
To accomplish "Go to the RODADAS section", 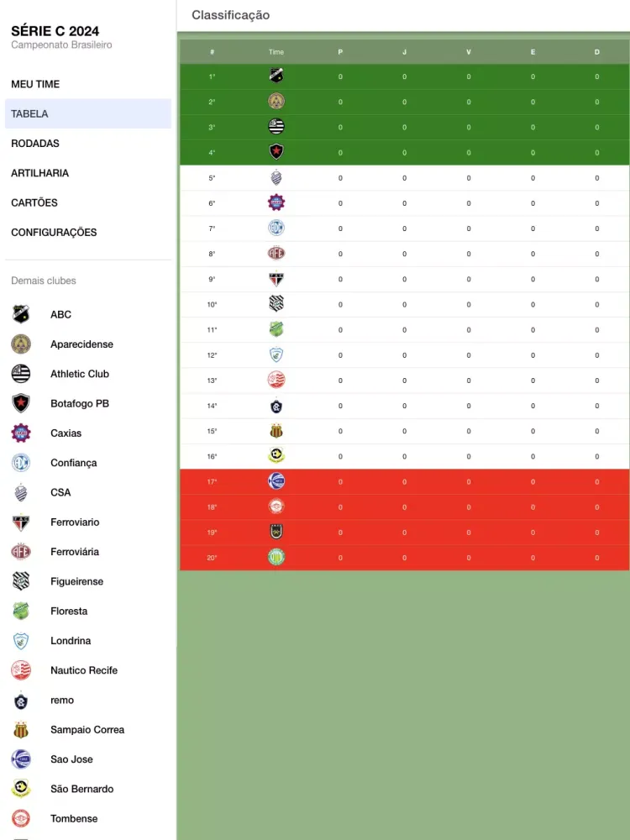I will [x=35, y=144].
